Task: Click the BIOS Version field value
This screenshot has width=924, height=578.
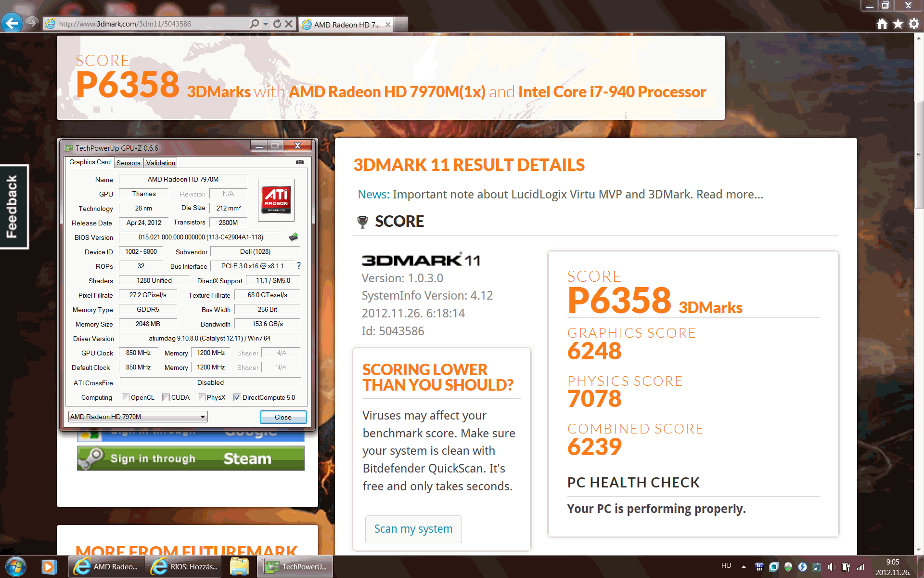Action: [201, 237]
